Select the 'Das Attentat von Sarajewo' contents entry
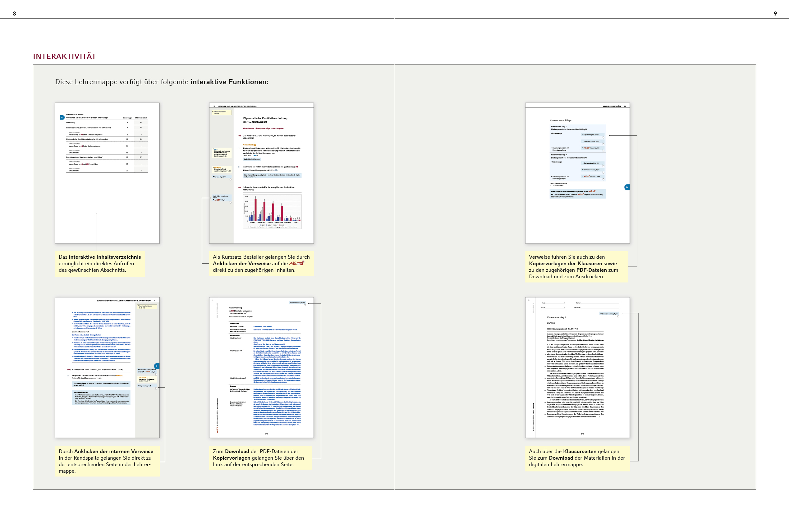 tap(85, 157)
